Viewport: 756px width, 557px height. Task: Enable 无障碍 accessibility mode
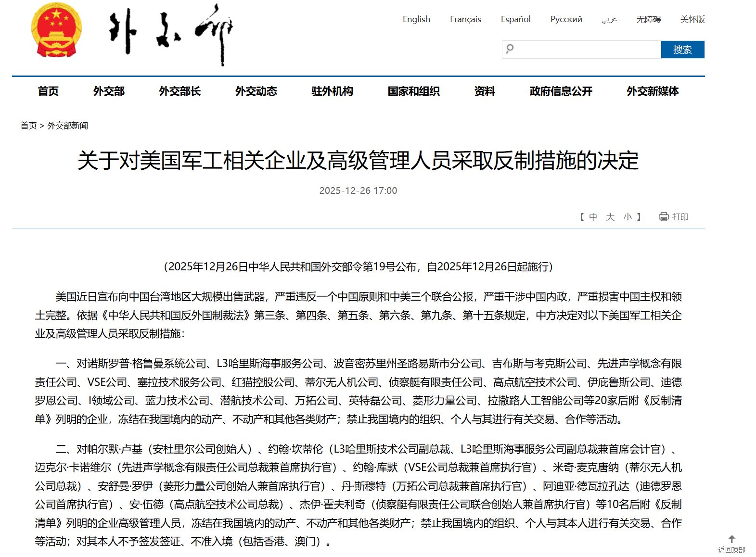point(648,19)
